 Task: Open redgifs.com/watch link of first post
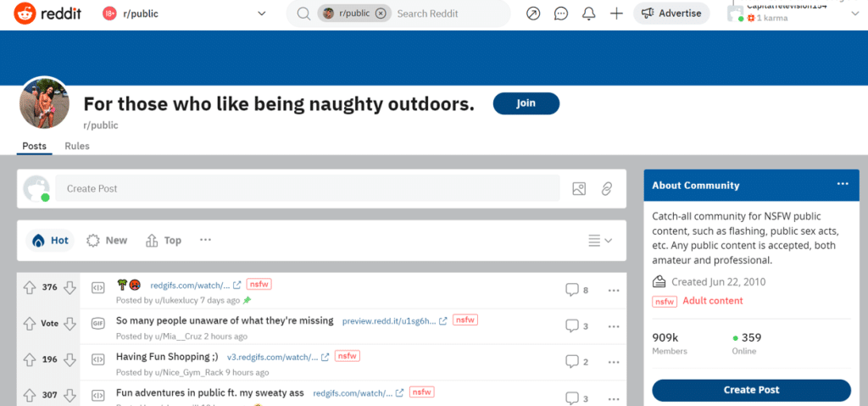coord(196,286)
